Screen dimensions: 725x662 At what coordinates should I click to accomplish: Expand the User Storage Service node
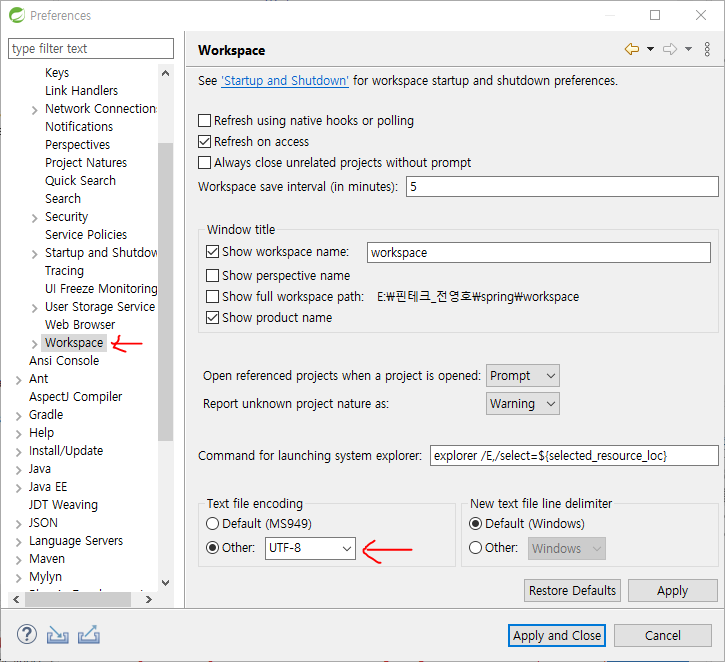coord(34,308)
